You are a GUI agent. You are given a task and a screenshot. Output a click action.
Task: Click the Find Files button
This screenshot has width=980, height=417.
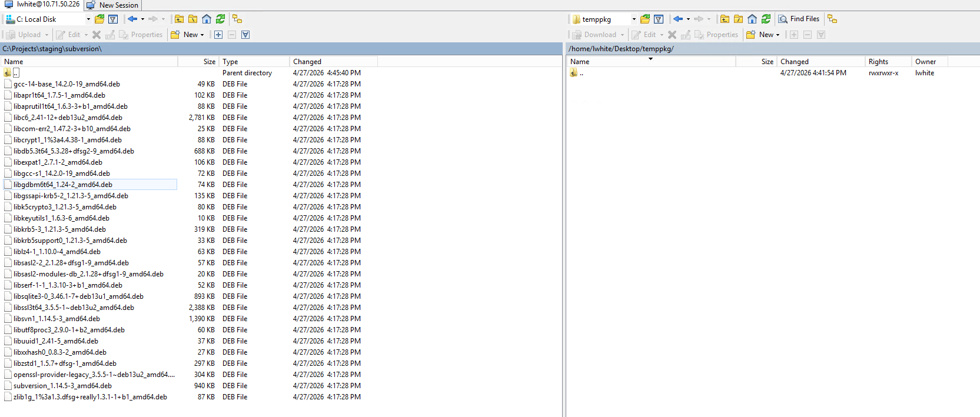(799, 19)
